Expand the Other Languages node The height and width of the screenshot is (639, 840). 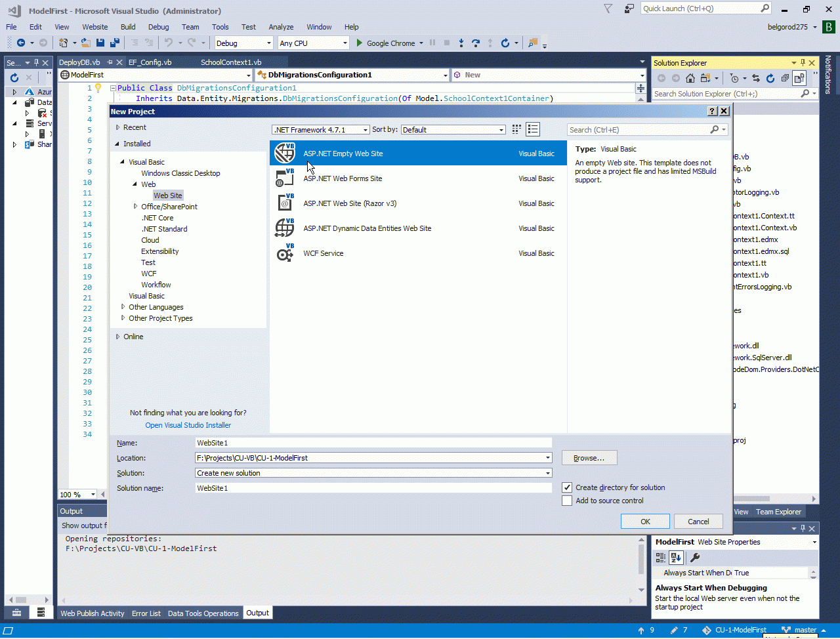pos(123,307)
